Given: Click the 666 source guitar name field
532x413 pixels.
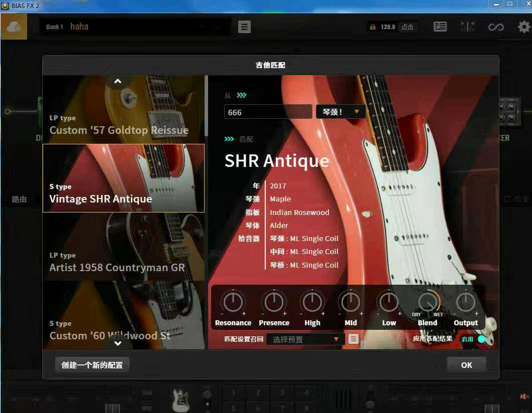Looking at the screenshot, I should 268,112.
